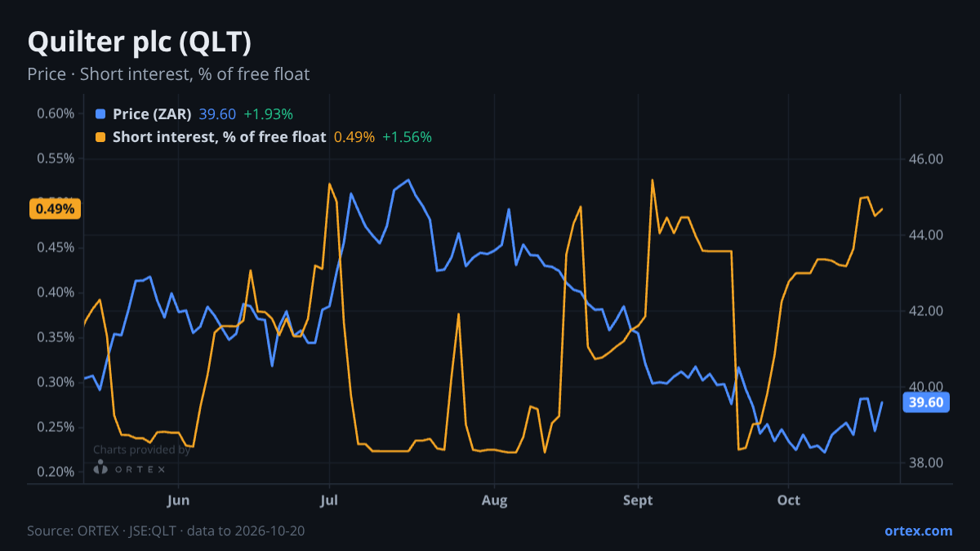The width and height of the screenshot is (980, 551).
Task: Click the 0.45% left axis label
Action: (56, 247)
